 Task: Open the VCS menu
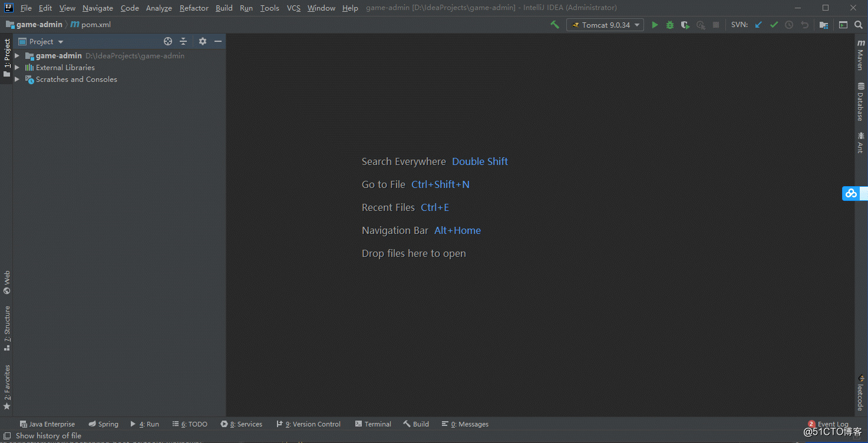(293, 8)
